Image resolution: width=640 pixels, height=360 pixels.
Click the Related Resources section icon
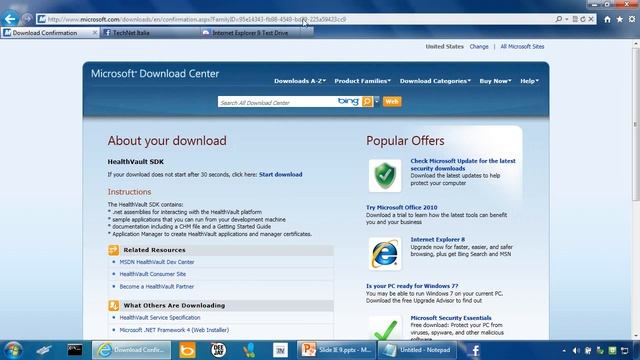113,250
